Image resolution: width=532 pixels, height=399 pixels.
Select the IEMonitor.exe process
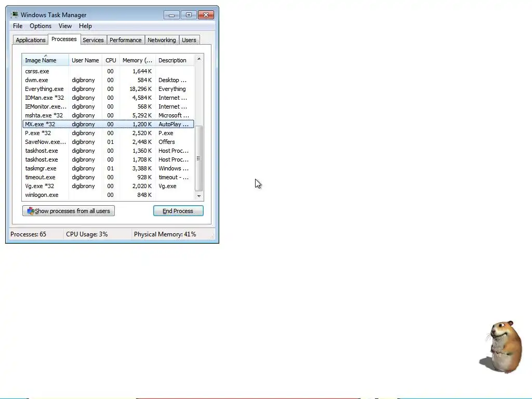[108, 107]
